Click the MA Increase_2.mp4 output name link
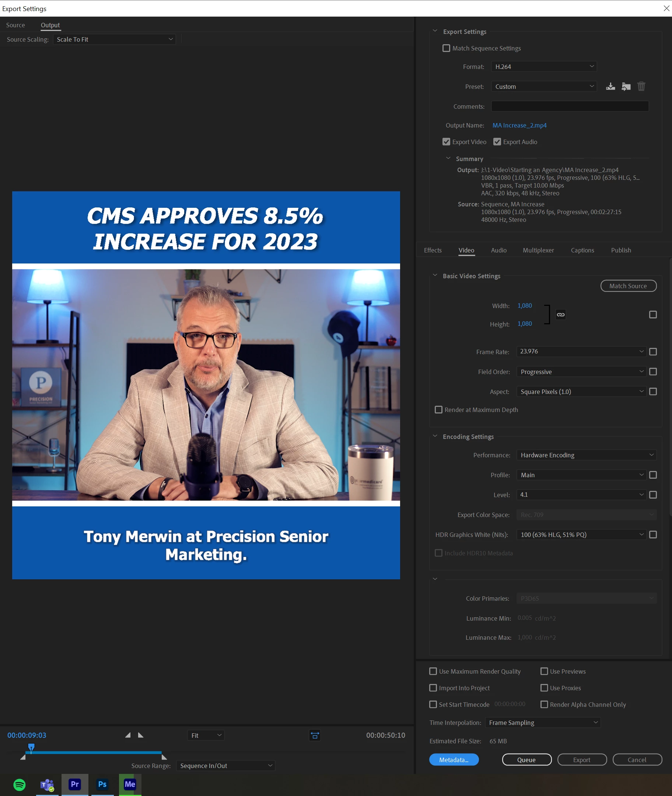 (519, 125)
